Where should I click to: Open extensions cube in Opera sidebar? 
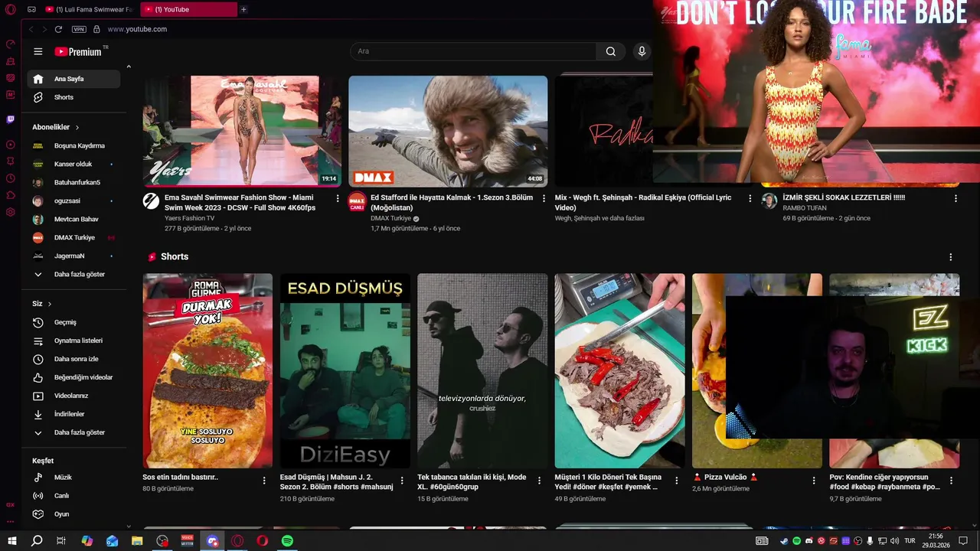(10, 195)
